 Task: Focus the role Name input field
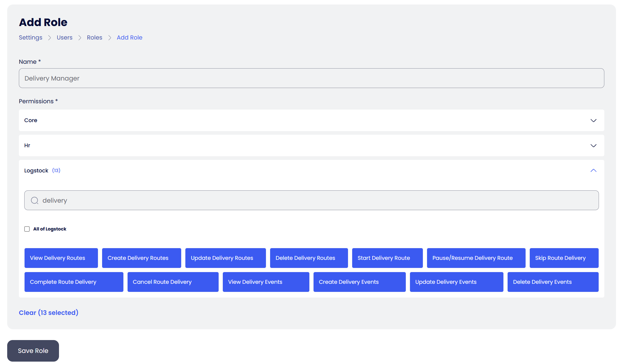click(311, 78)
